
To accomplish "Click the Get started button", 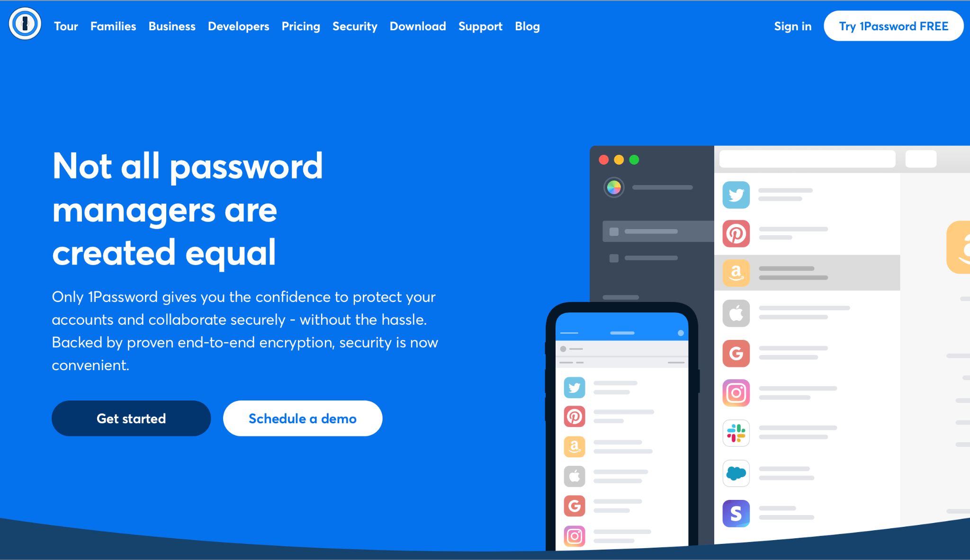I will click(131, 418).
